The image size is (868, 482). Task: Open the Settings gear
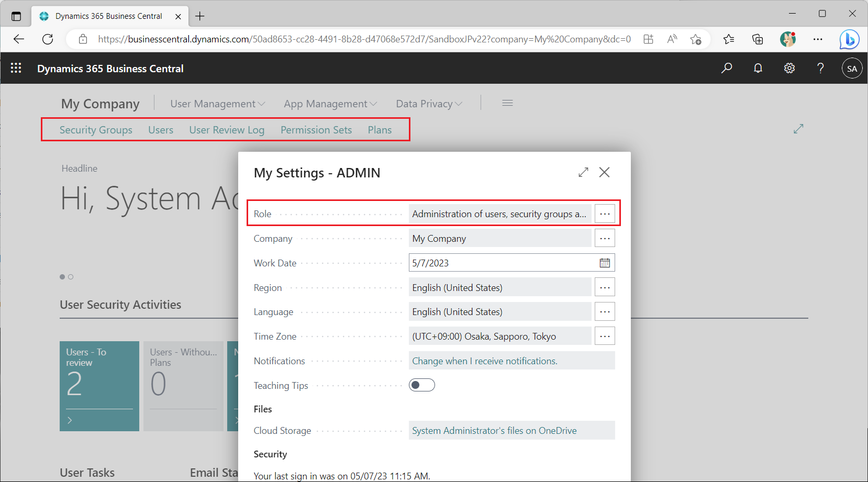tap(789, 68)
